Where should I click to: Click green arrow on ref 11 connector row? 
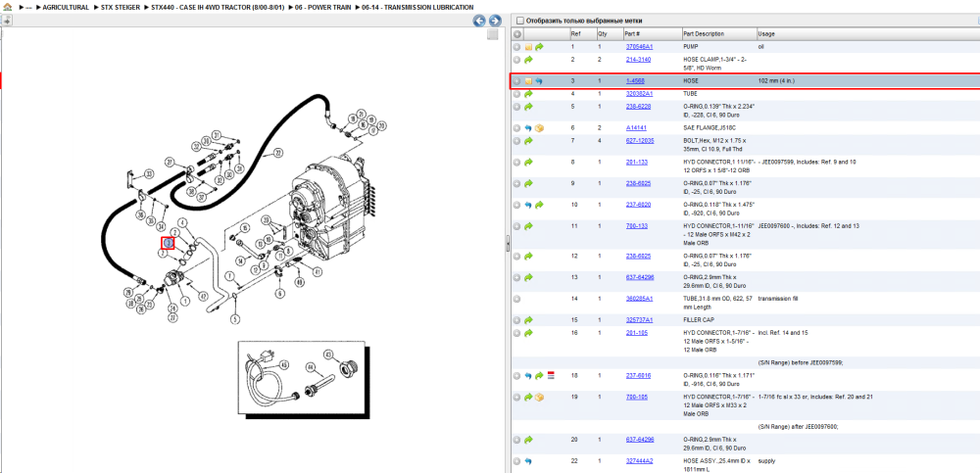coord(528,226)
